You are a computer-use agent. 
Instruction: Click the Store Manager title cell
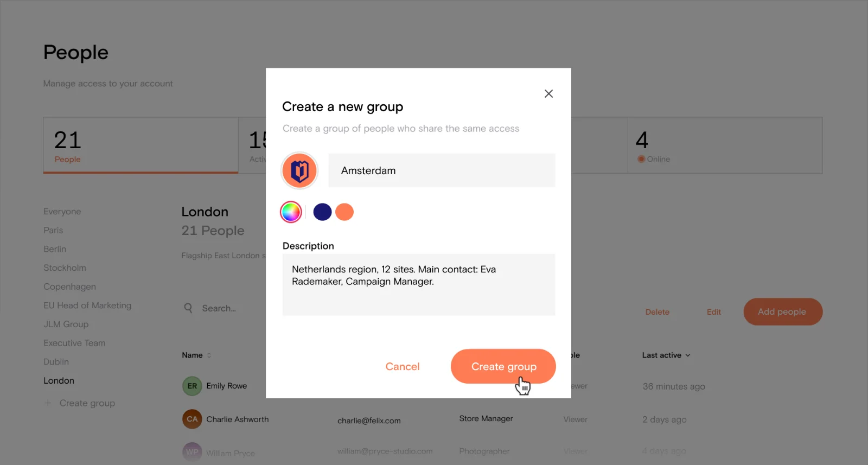click(x=486, y=419)
